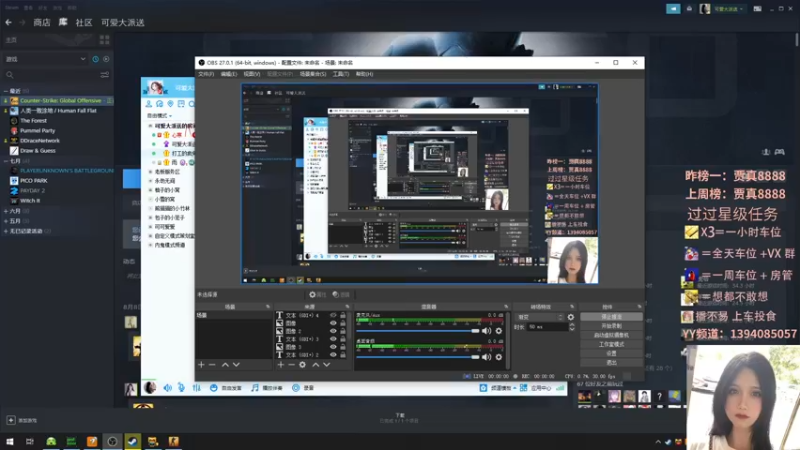The height and width of the screenshot is (450, 800).
Task: Open the 工具(T) menu in OBS
Action: pos(341,74)
